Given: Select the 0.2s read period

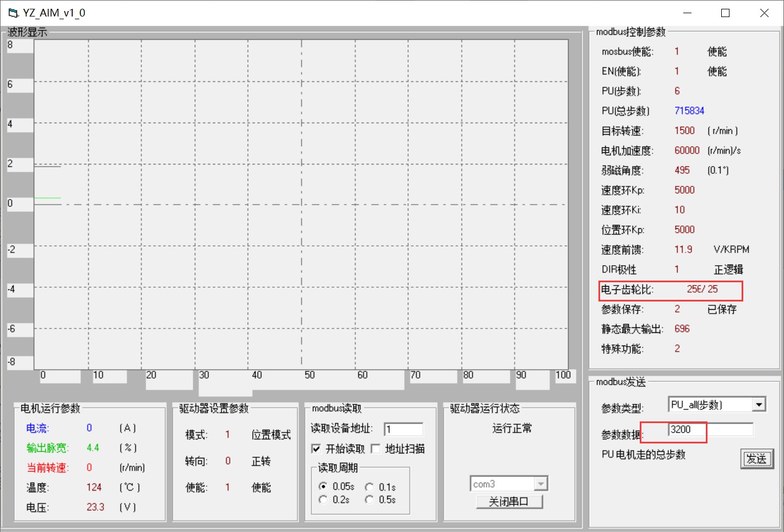Looking at the screenshot, I should pyautogui.click(x=323, y=499).
